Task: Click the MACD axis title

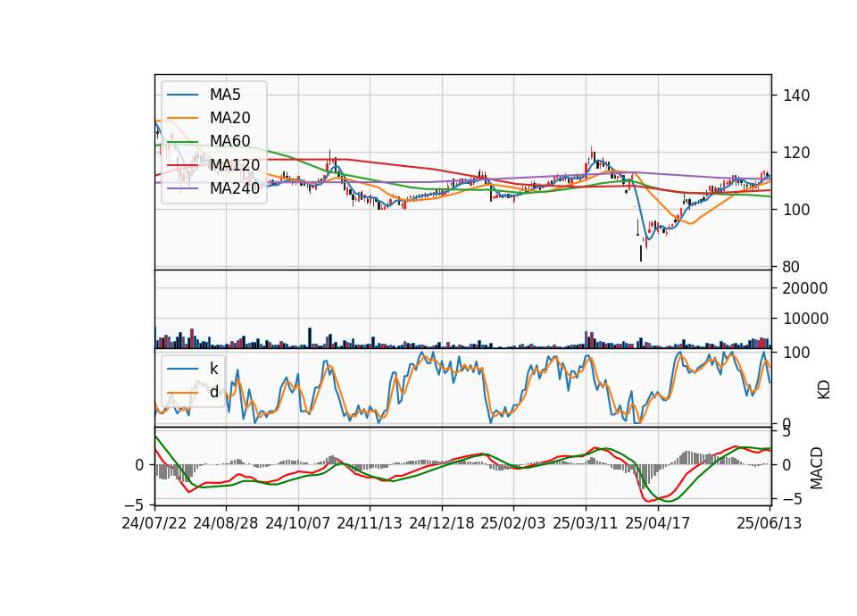Action: coord(817,468)
